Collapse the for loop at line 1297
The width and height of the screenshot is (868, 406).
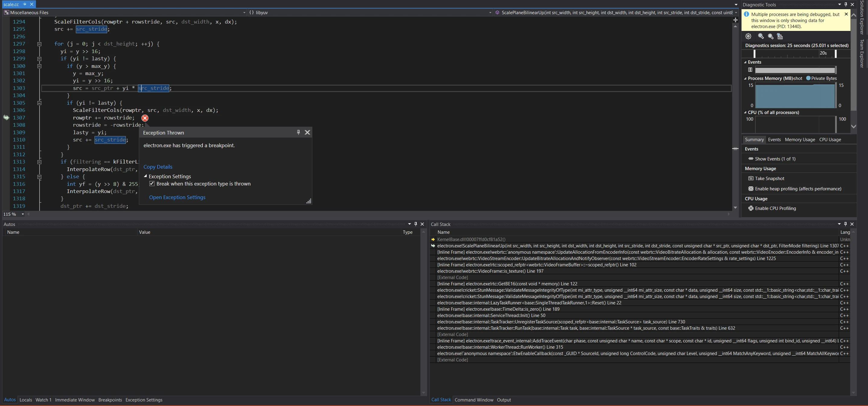coord(40,44)
